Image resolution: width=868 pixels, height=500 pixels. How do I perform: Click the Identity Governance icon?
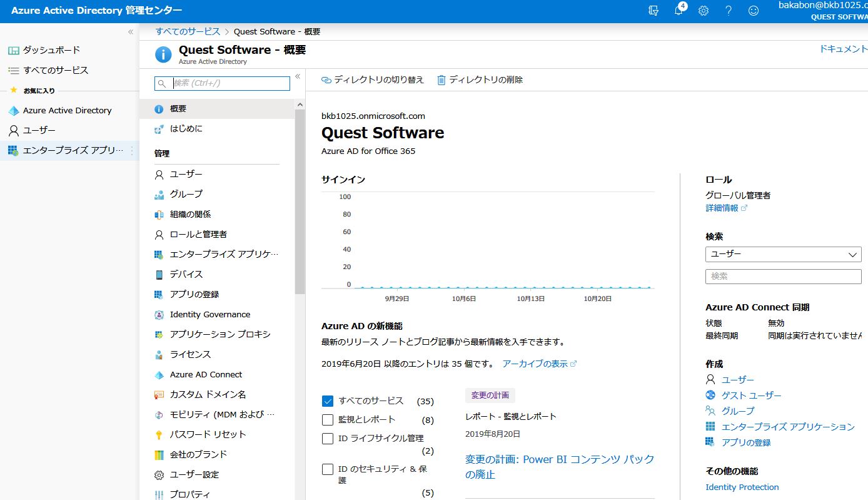pyautogui.click(x=159, y=315)
